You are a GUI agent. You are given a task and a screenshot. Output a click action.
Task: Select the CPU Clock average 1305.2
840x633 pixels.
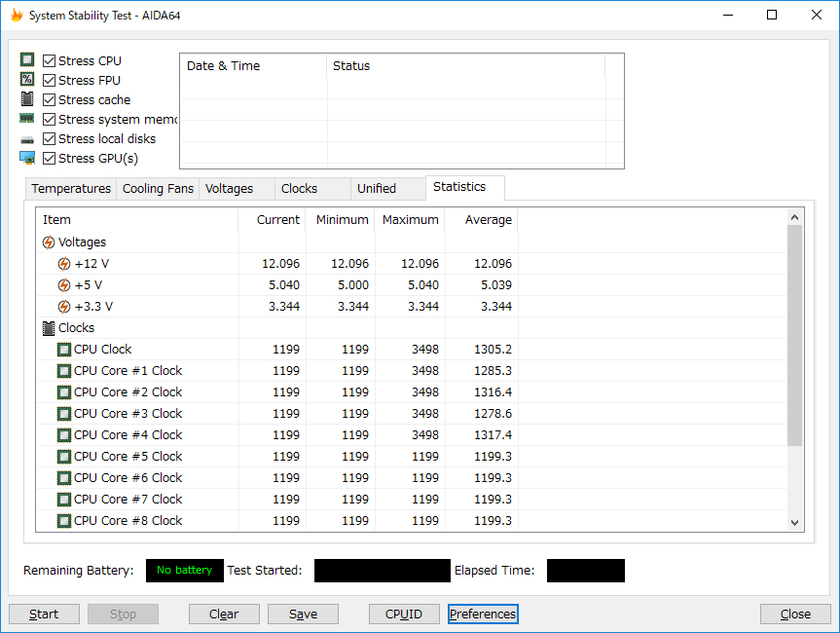[493, 350]
